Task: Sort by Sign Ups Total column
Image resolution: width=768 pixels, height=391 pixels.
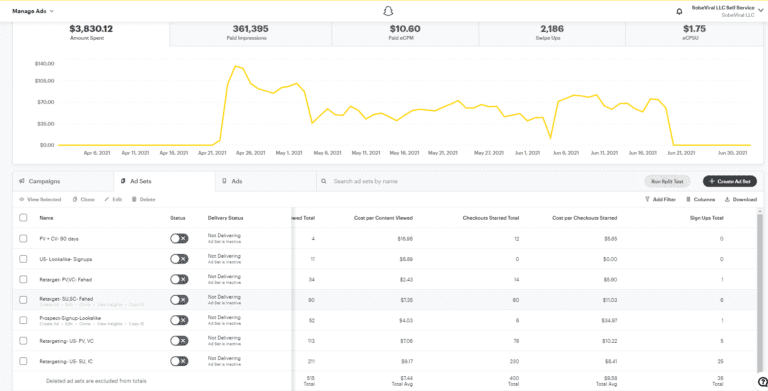Action: [706, 218]
